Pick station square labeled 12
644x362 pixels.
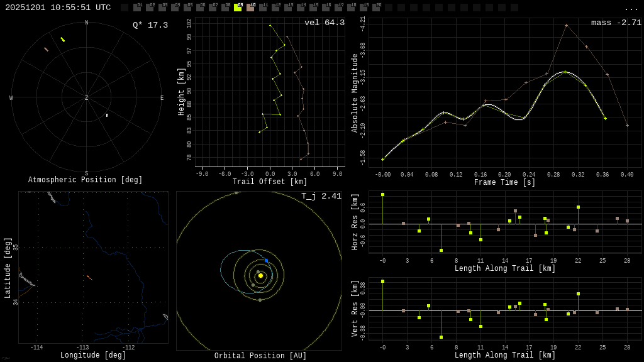pos(275,8)
